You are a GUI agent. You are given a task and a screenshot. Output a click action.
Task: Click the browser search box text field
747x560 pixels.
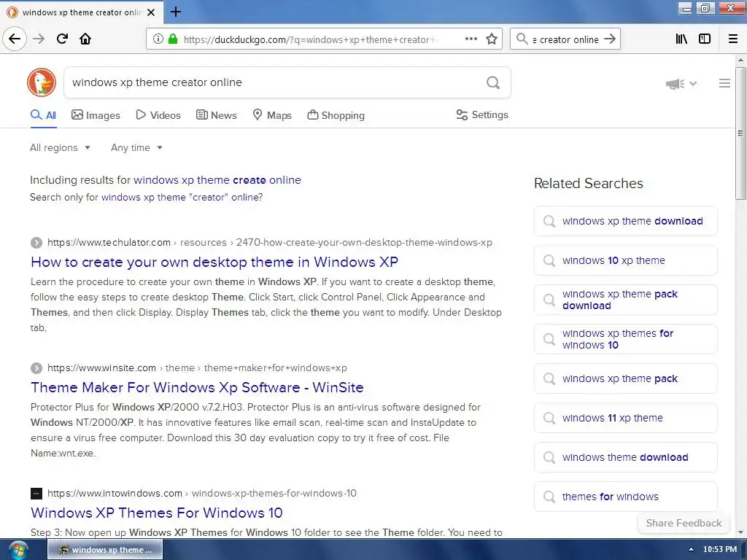pos(565,39)
